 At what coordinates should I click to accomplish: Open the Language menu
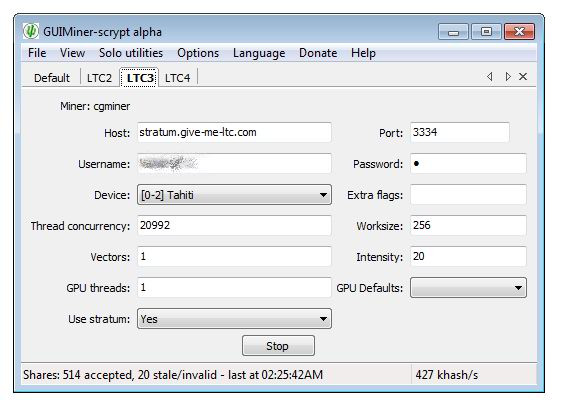point(259,53)
